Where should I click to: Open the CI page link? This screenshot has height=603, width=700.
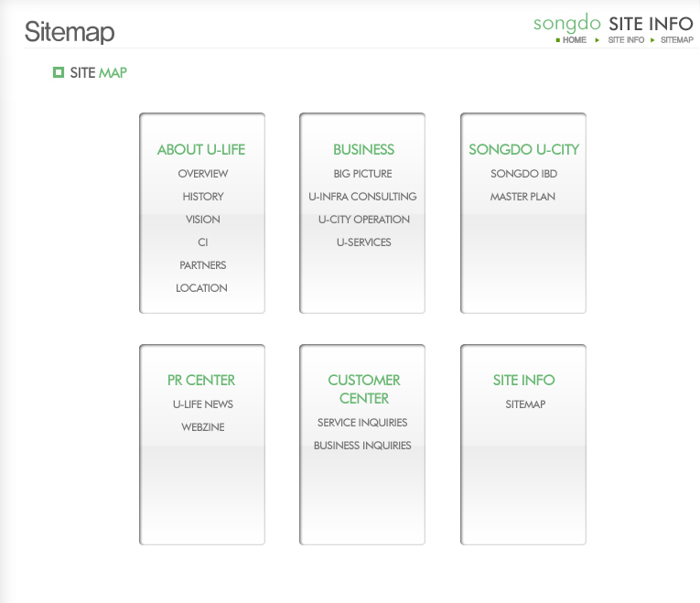tap(202, 242)
